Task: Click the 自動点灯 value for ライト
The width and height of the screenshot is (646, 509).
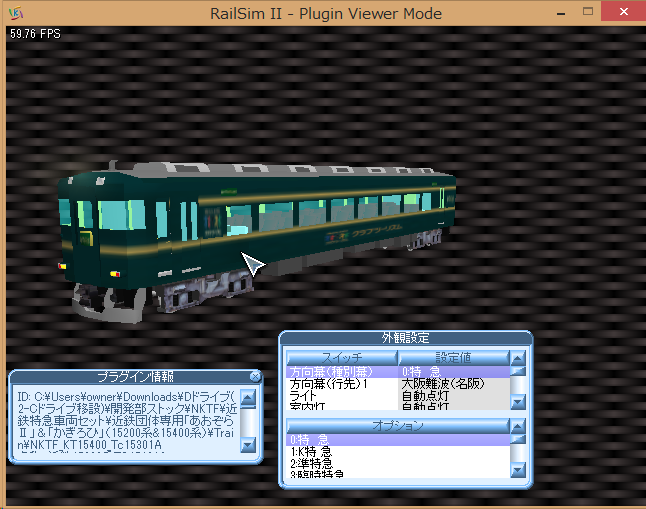Action: point(425,396)
